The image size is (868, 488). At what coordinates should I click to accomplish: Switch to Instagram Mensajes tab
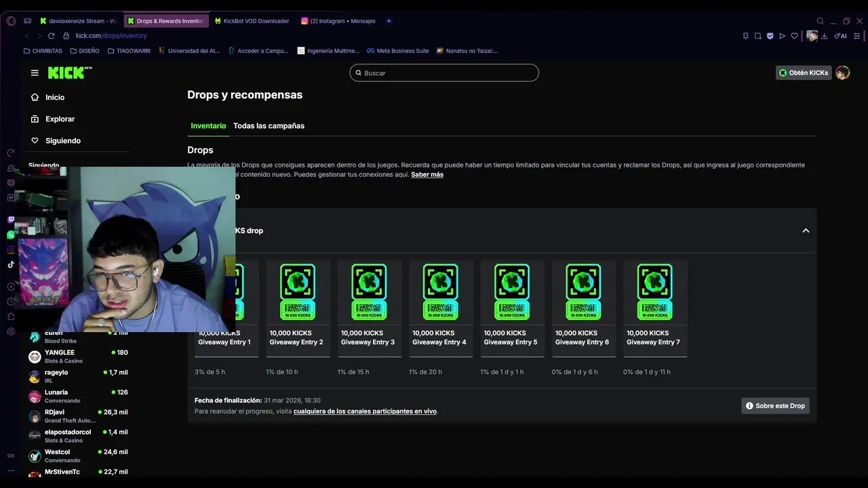pyautogui.click(x=339, y=21)
